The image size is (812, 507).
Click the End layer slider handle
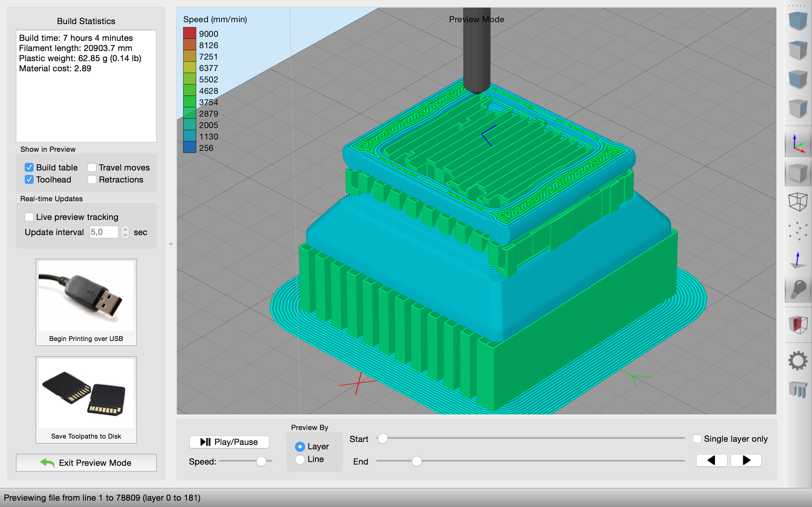click(x=416, y=461)
